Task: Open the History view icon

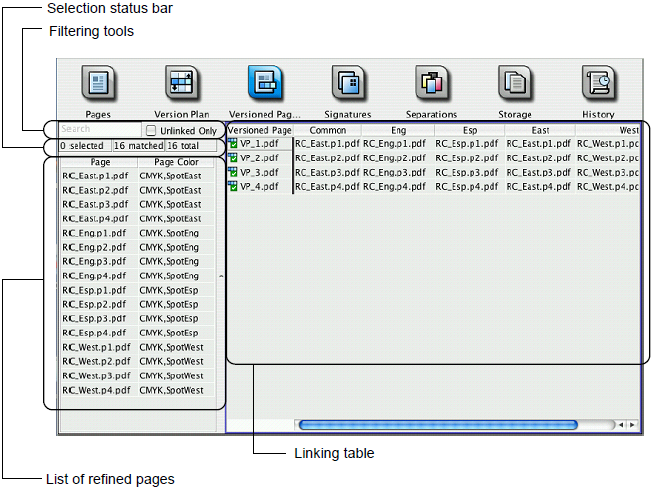Action: click(x=598, y=84)
